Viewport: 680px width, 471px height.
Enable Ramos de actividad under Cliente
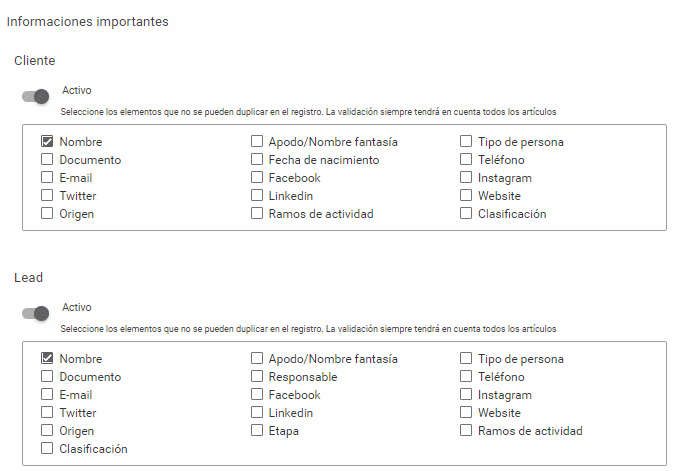(x=257, y=213)
